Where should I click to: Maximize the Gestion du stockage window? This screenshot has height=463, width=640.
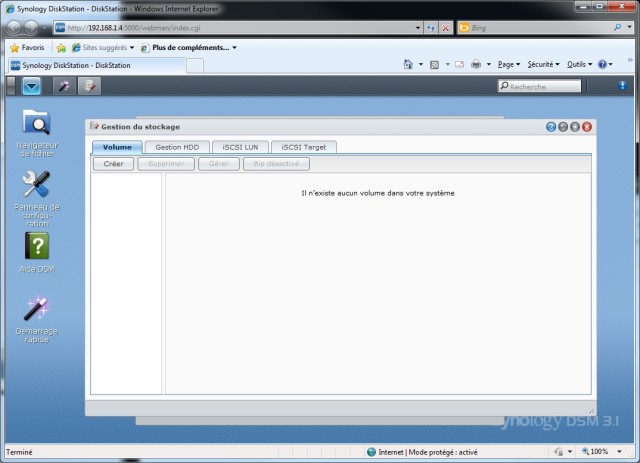tap(575, 127)
